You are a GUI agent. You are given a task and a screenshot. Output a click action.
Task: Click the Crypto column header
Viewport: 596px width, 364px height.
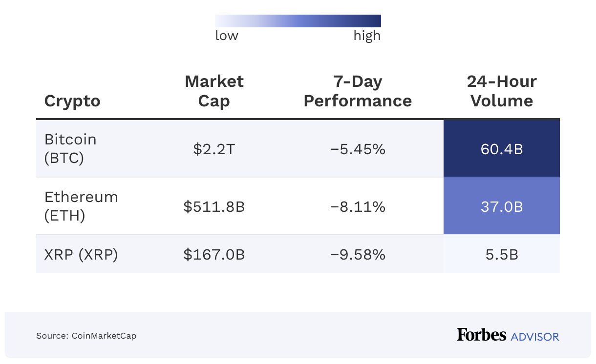pyautogui.click(x=72, y=101)
